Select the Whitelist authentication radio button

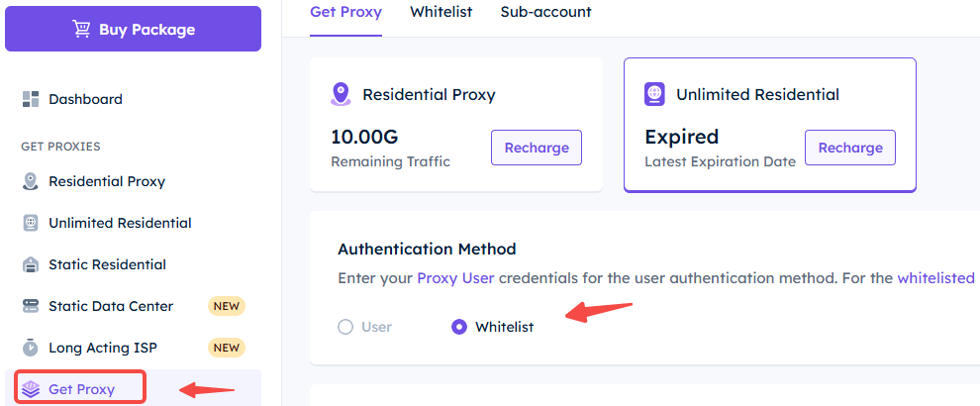point(458,327)
